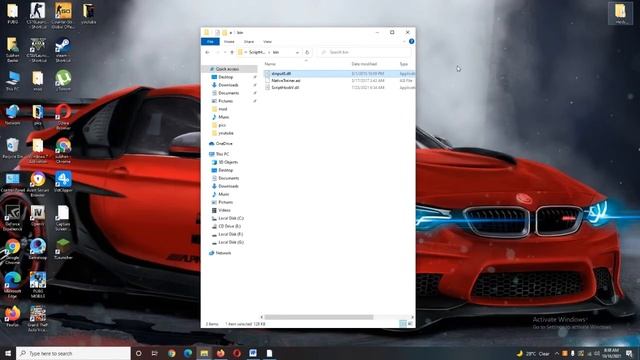Select the Microsoft Edge desktop shortcut

[13, 285]
